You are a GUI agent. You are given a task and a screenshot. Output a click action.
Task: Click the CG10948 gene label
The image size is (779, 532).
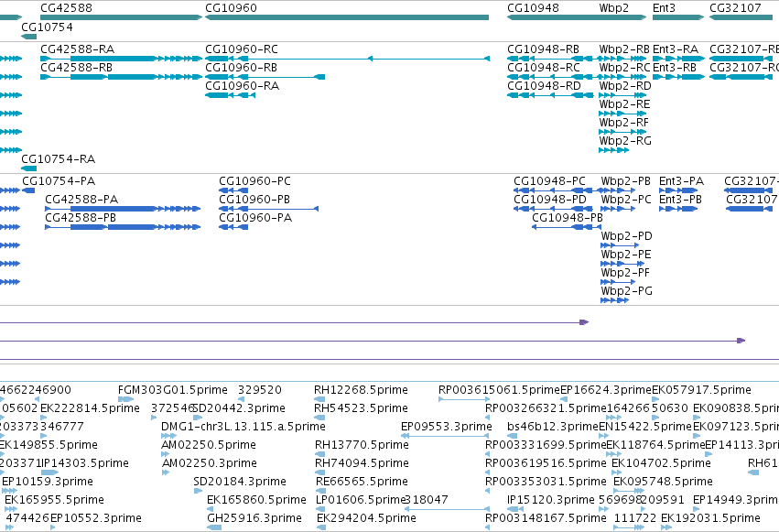[x=533, y=8]
